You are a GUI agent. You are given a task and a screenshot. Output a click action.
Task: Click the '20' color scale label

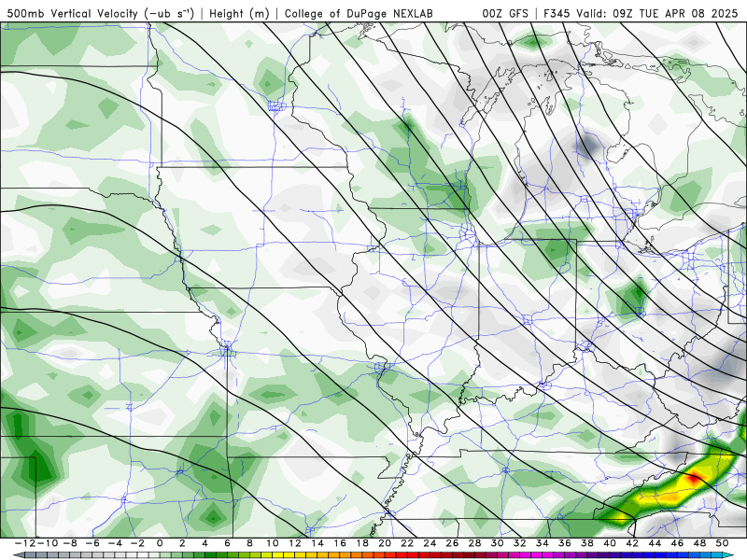pyautogui.click(x=385, y=543)
